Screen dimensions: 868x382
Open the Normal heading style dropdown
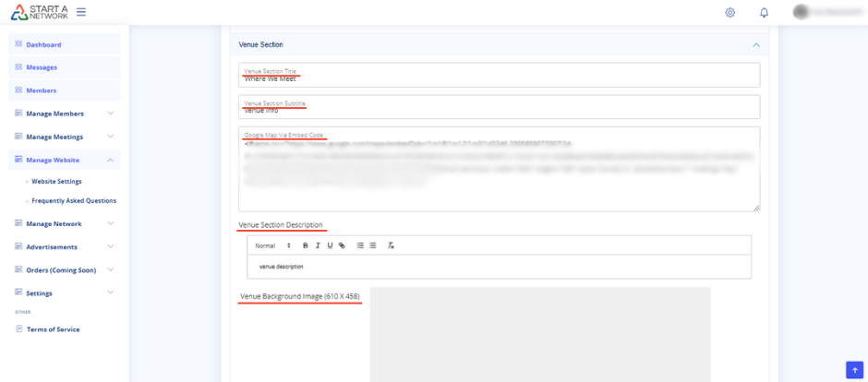coord(272,245)
